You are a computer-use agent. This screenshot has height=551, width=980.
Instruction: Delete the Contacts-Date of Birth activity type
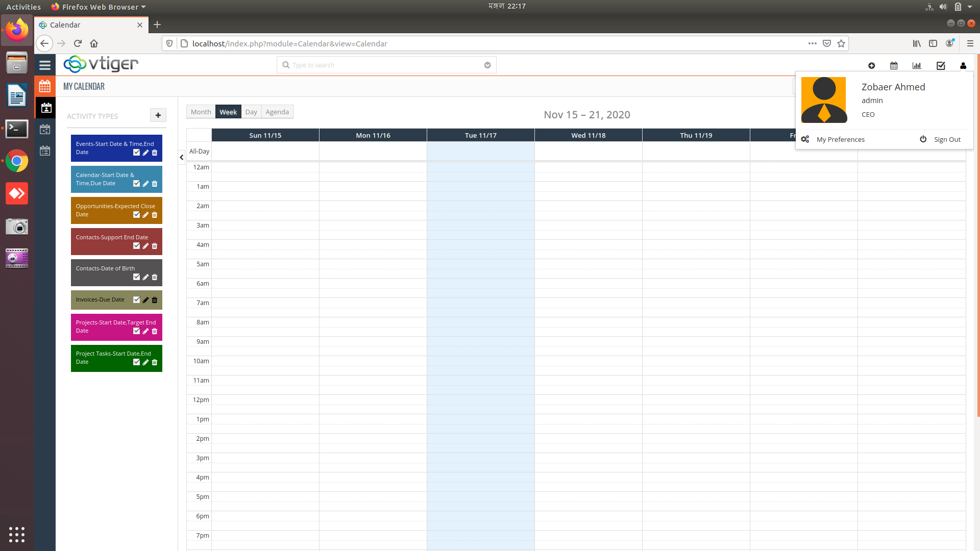pos(155,277)
